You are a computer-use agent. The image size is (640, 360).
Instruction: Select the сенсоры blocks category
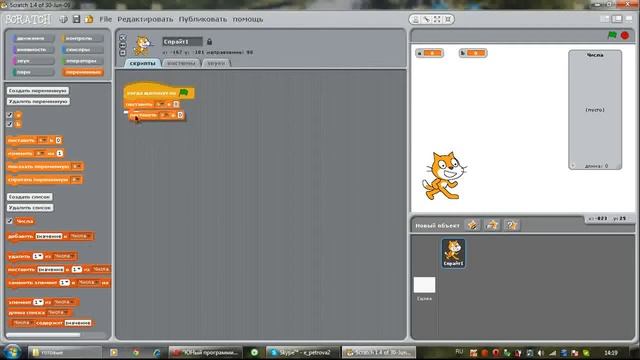click(x=82, y=50)
